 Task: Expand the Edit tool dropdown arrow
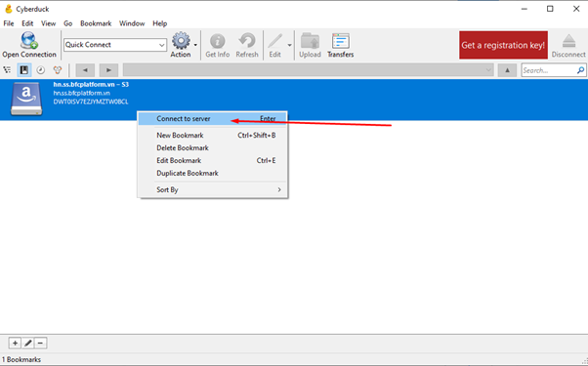(x=289, y=45)
